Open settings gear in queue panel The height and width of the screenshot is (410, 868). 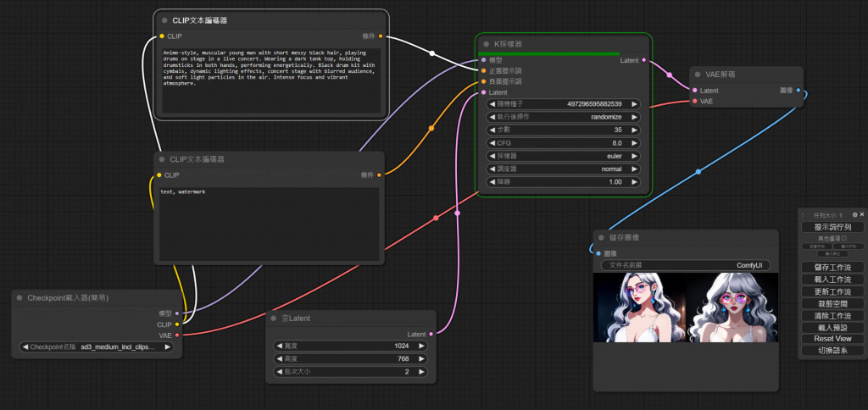pyautogui.click(x=854, y=214)
